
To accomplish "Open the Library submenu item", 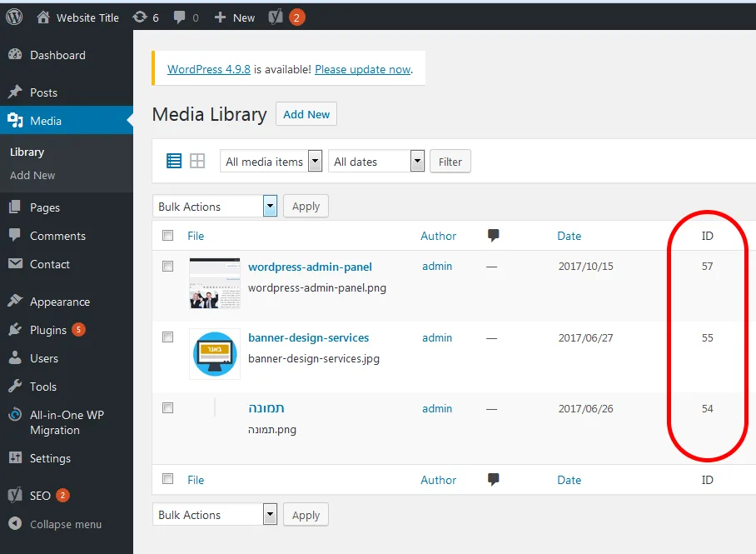I will [27, 152].
